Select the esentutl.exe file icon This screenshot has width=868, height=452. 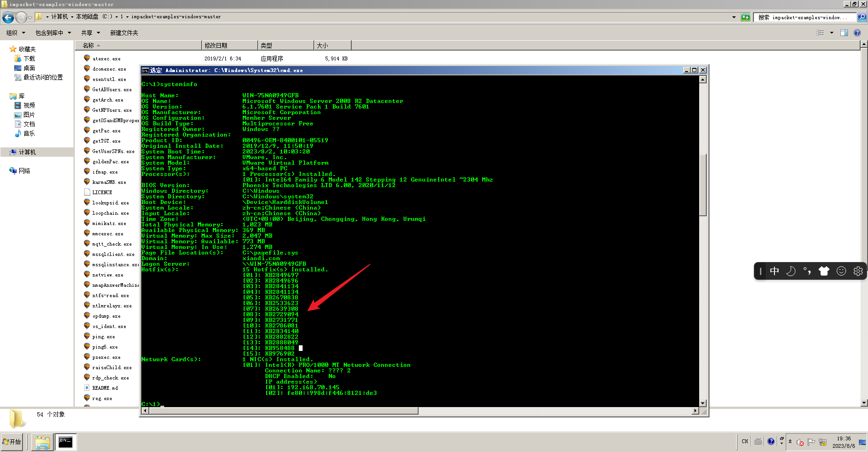(87, 79)
